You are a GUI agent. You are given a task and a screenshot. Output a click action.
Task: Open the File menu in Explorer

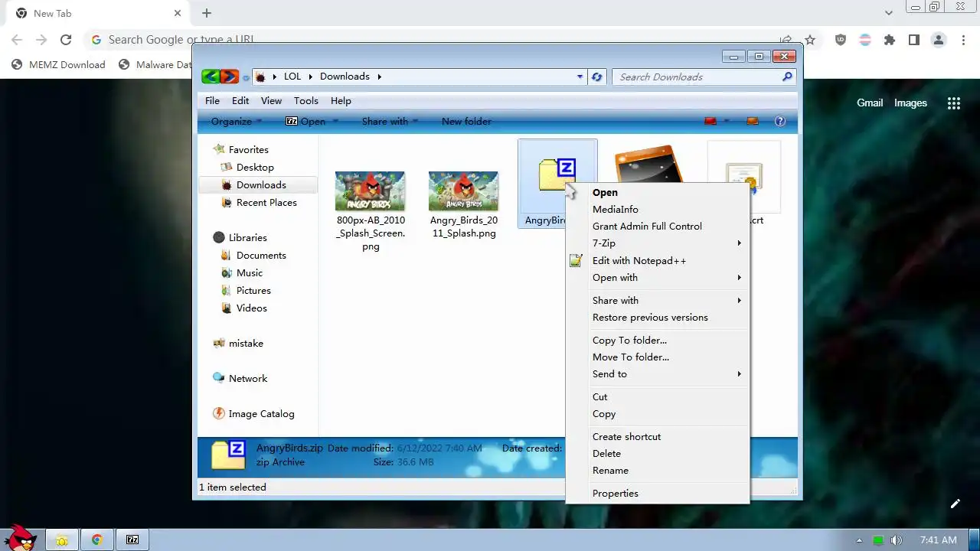click(x=212, y=100)
